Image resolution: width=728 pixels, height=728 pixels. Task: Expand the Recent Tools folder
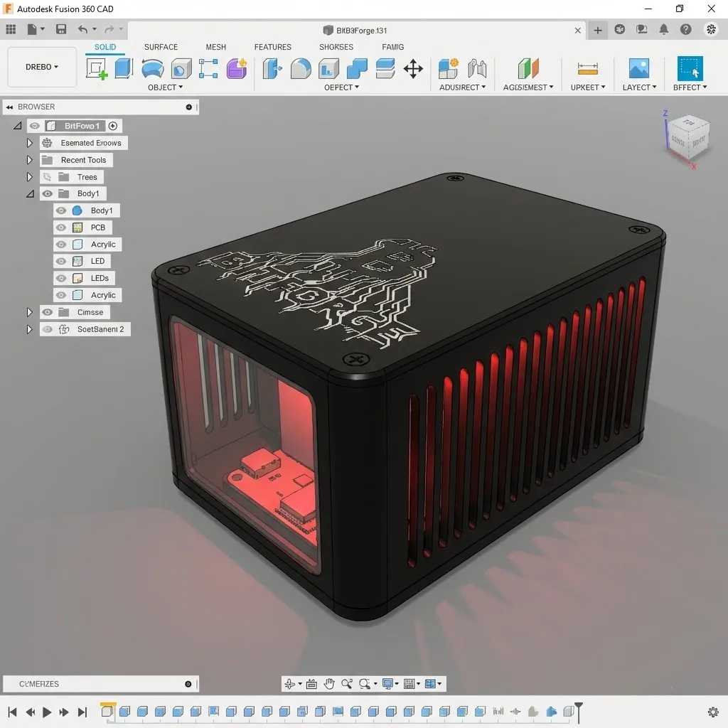click(28, 159)
